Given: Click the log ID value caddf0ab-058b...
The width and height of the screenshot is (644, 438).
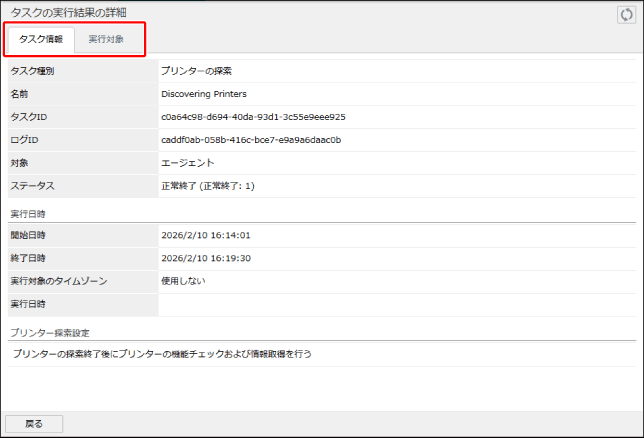Looking at the screenshot, I should tap(251, 140).
